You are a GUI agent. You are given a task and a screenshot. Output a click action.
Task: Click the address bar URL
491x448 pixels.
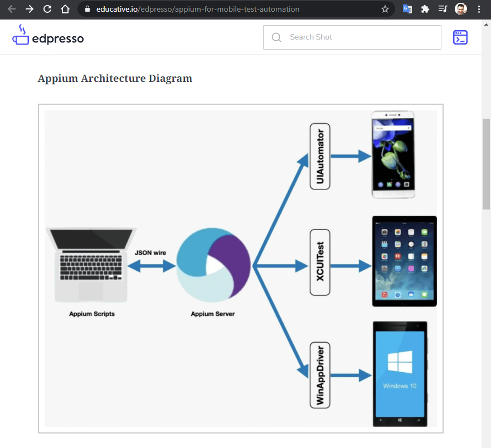198,9
